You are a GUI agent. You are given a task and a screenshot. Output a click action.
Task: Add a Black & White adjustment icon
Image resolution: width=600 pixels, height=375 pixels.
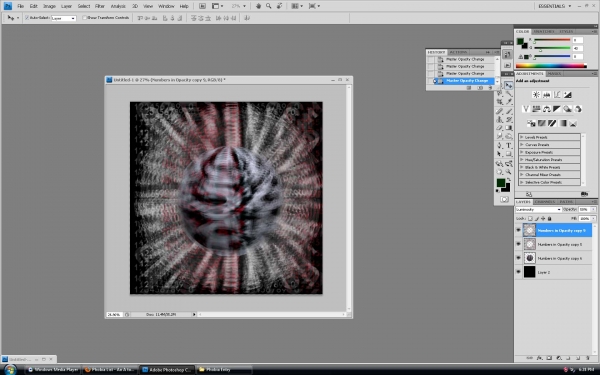pos(557,109)
